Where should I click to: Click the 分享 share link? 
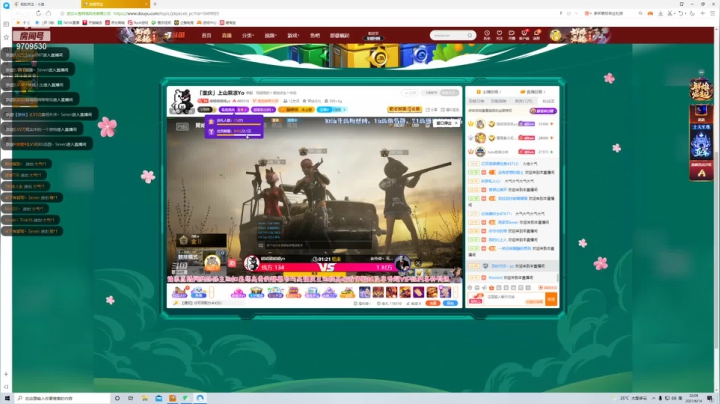click(x=432, y=110)
